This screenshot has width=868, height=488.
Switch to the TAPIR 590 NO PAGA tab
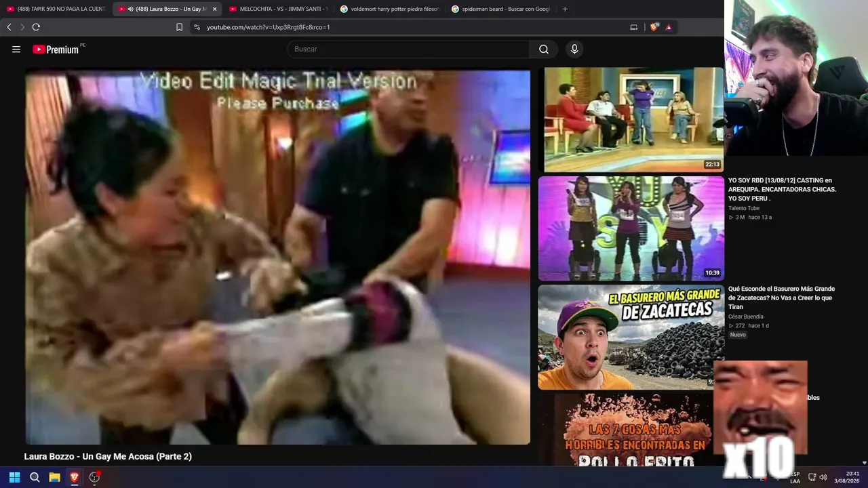56,9
